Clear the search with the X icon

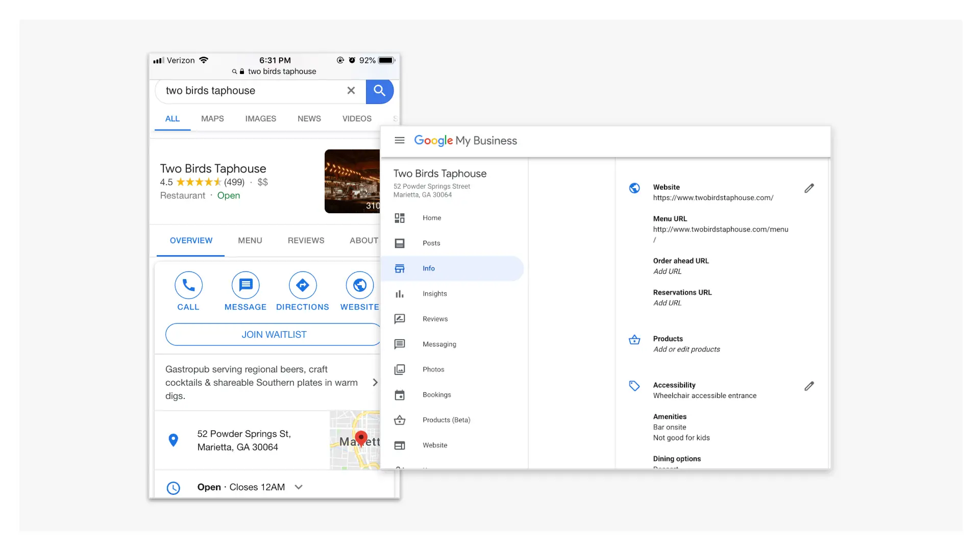351,91
